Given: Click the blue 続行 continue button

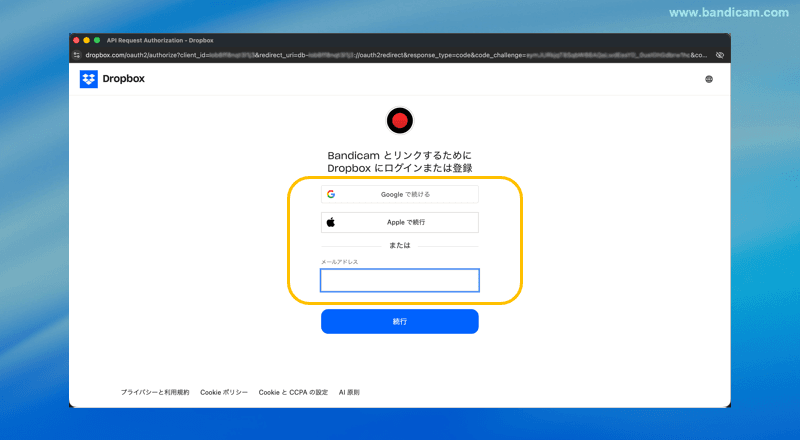Looking at the screenshot, I should pyautogui.click(x=399, y=322).
